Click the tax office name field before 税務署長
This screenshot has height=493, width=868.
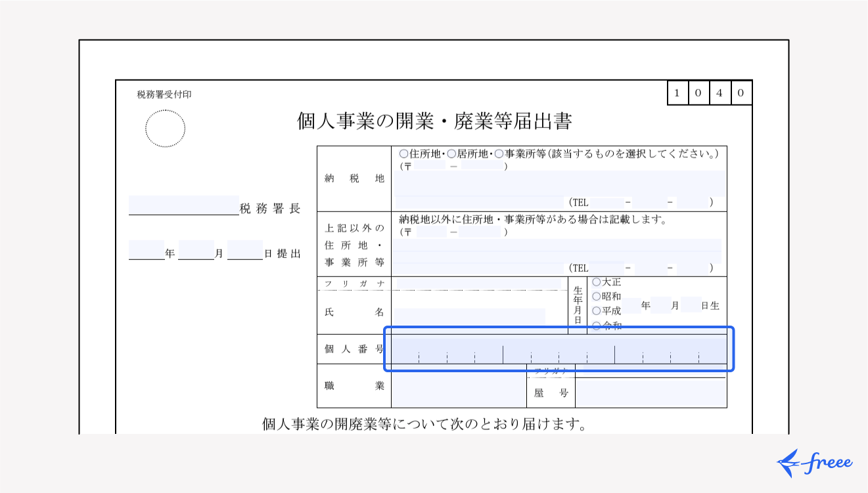pyautogui.click(x=184, y=205)
